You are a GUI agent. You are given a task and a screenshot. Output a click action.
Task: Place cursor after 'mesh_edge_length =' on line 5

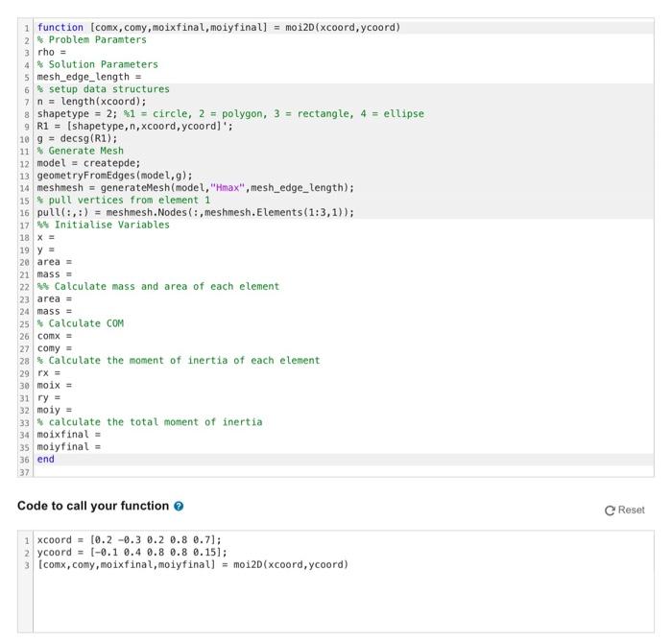tap(143, 77)
